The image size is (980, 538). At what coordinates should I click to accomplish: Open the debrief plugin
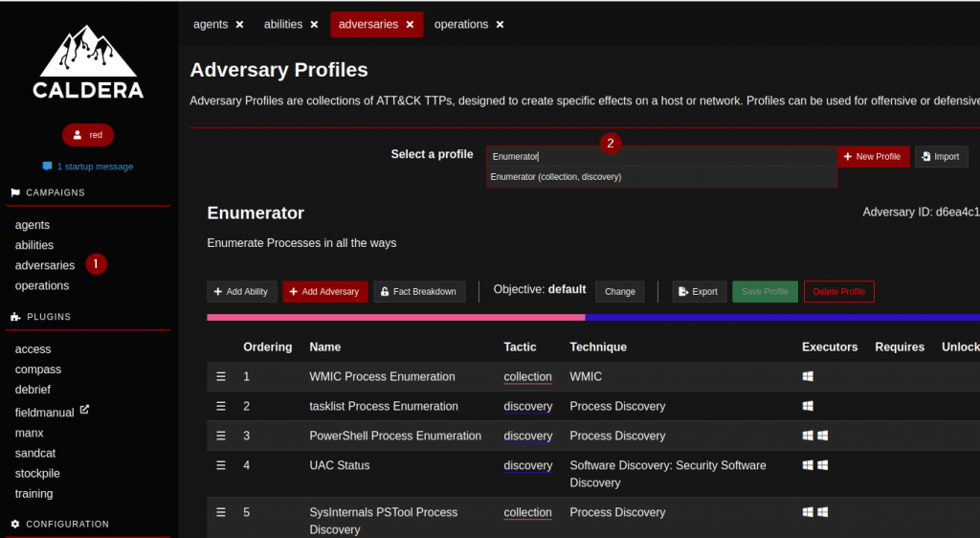tap(33, 390)
